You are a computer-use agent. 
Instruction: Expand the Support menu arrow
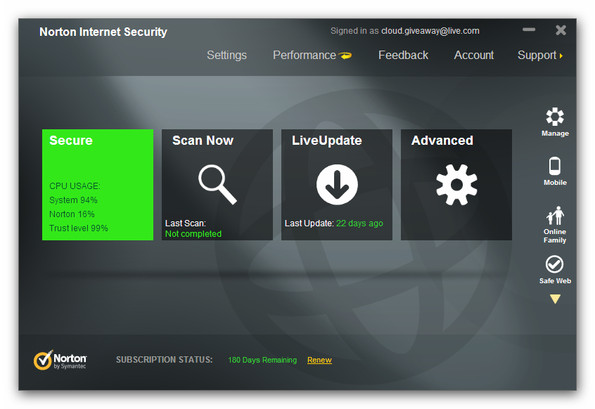click(561, 56)
